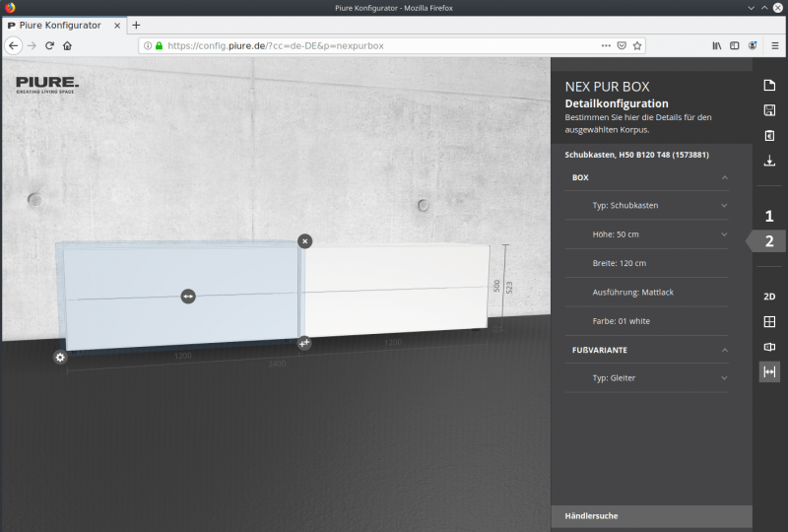Open the Höhe: 50 cm dropdown

(x=646, y=234)
